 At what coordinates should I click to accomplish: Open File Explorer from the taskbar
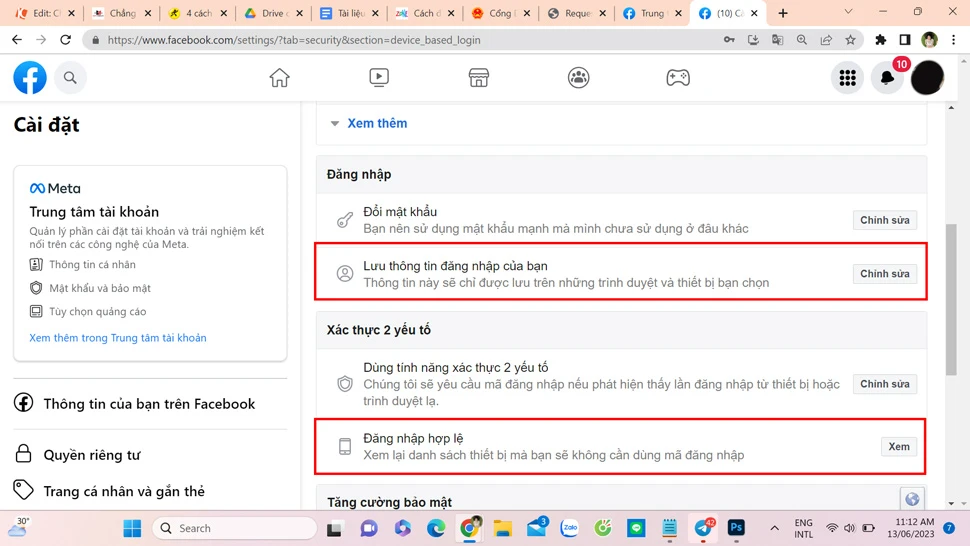(503, 528)
